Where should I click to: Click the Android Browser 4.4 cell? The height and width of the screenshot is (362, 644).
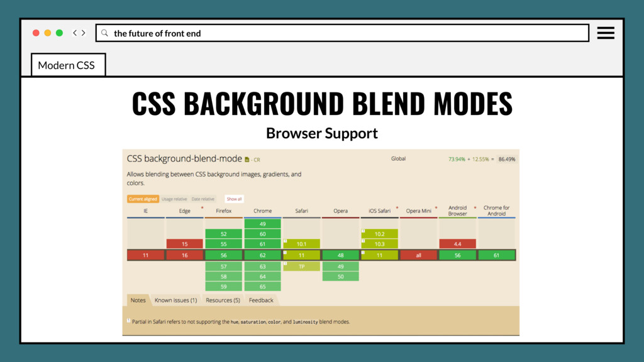click(458, 244)
